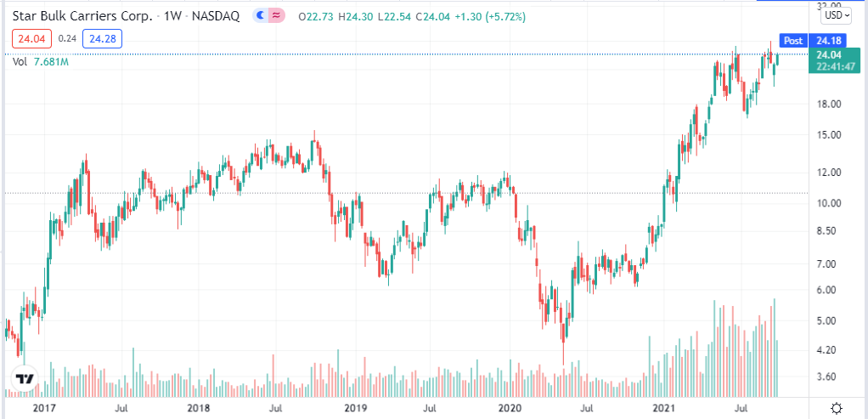The width and height of the screenshot is (868, 419).
Task: Click the 2021 time axis marker
Action: [x=665, y=409]
